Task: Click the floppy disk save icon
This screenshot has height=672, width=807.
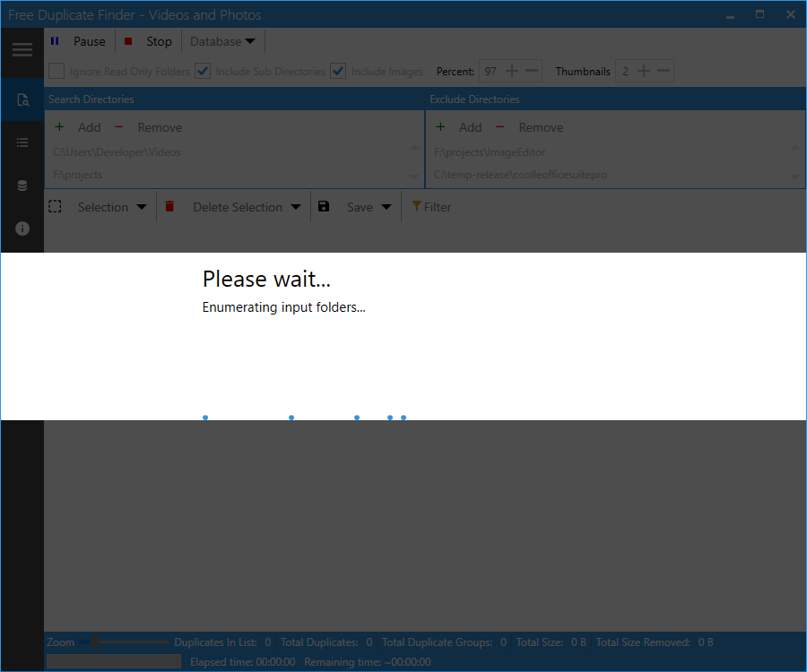Action: (x=324, y=207)
